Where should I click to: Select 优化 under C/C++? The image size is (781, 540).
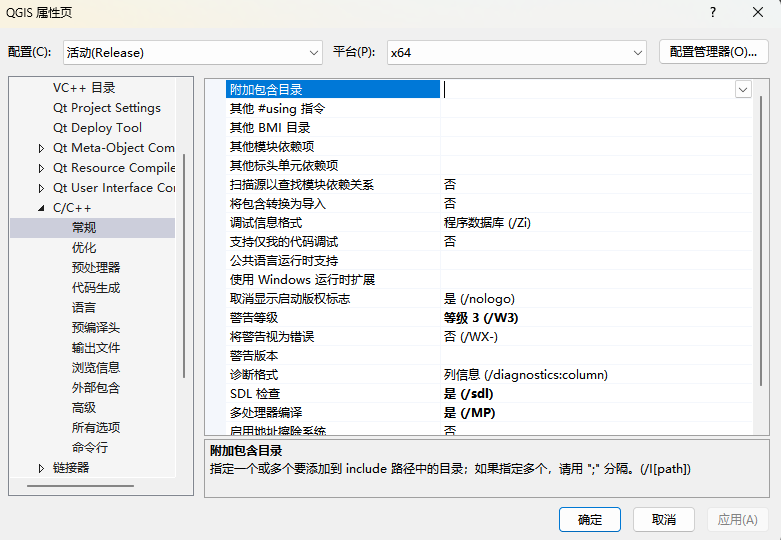(x=84, y=248)
